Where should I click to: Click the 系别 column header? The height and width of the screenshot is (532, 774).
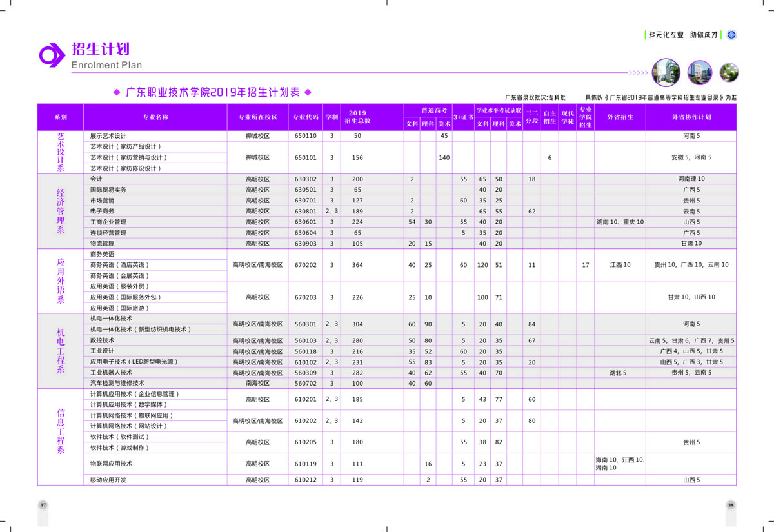pos(61,117)
